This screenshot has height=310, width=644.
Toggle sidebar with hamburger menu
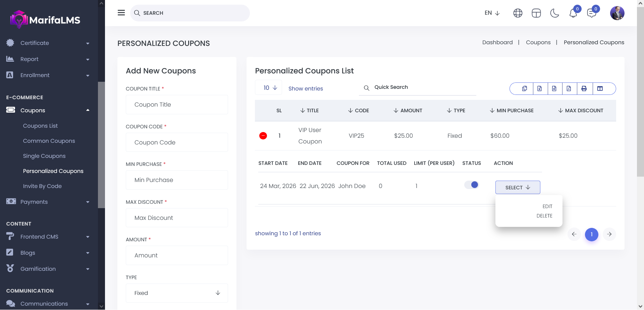coord(121,13)
